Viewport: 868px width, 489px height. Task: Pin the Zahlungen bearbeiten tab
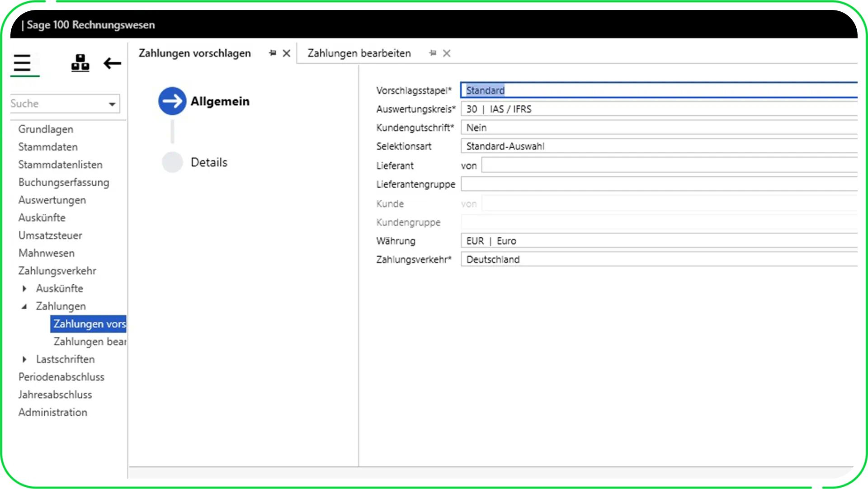[433, 53]
